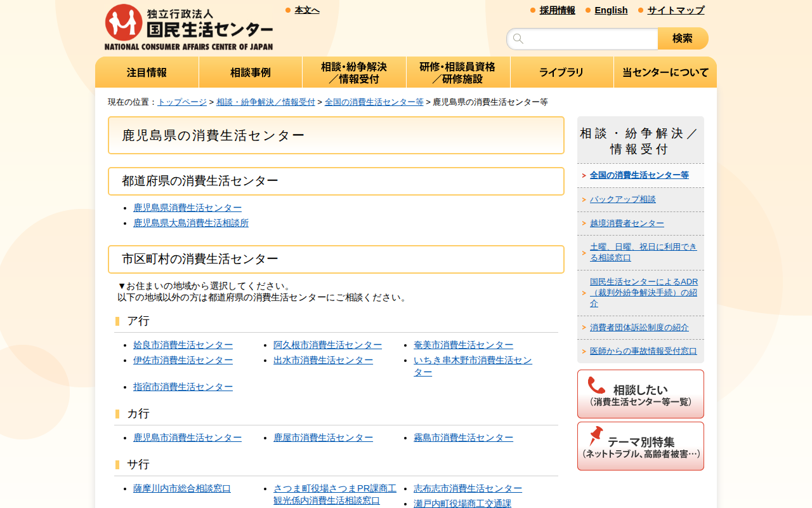Click the 検索 search button

click(x=683, y=39)
